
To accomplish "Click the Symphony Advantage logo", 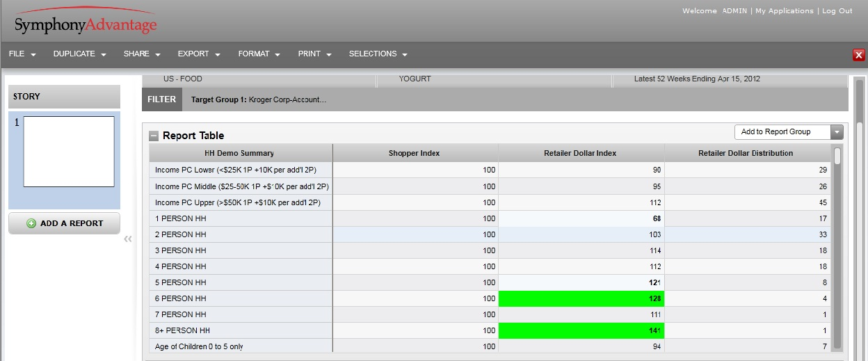I will (86, 24).
